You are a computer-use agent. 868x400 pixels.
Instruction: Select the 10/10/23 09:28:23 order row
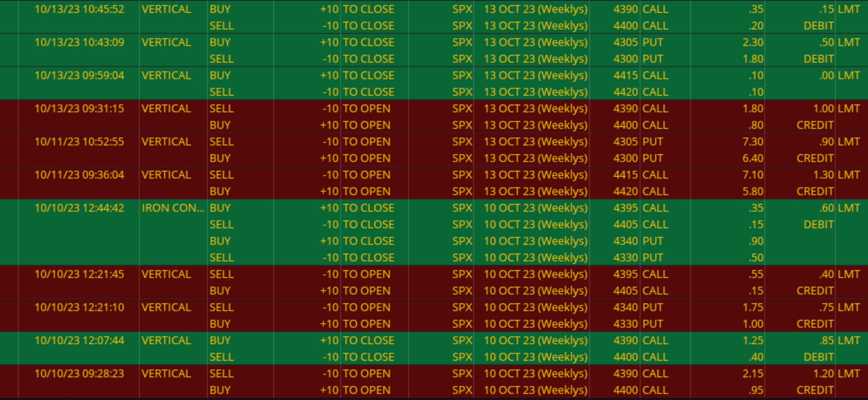[x=79, y=373]
